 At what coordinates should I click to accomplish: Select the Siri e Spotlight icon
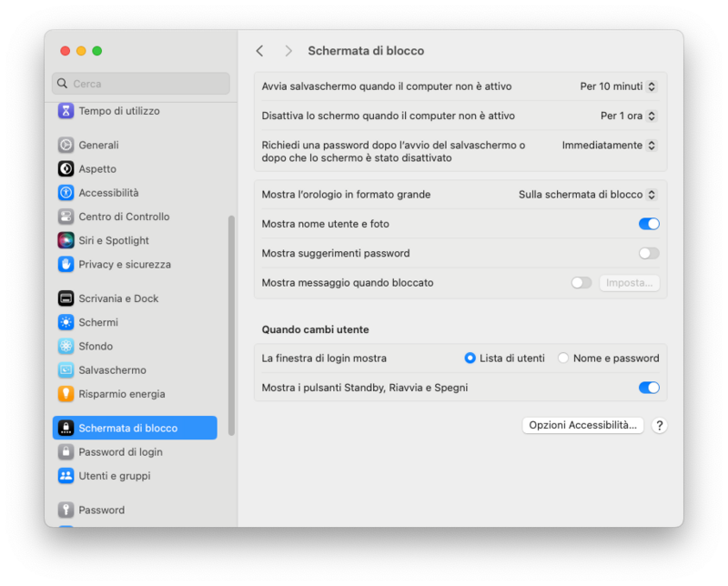point(66,240)
